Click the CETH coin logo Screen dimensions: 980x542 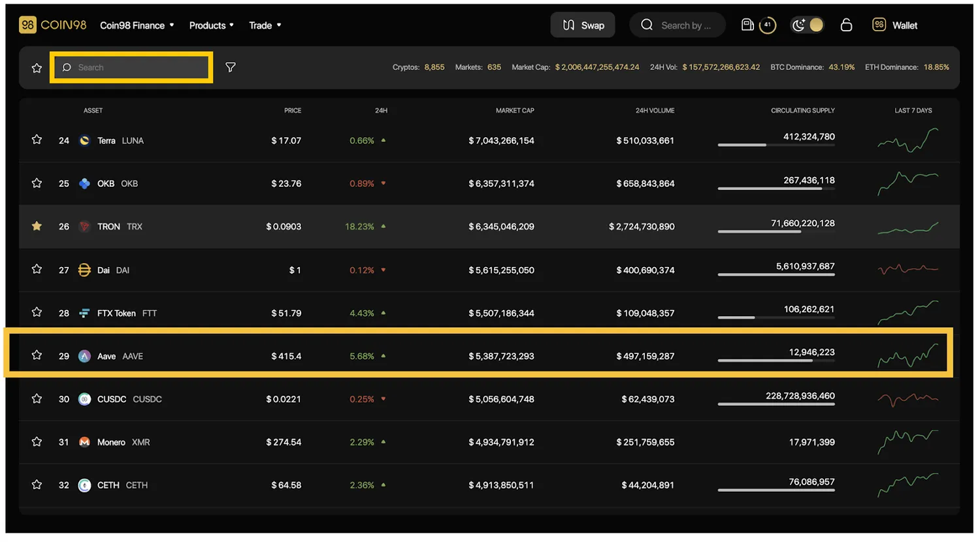(x=84, y=485)
